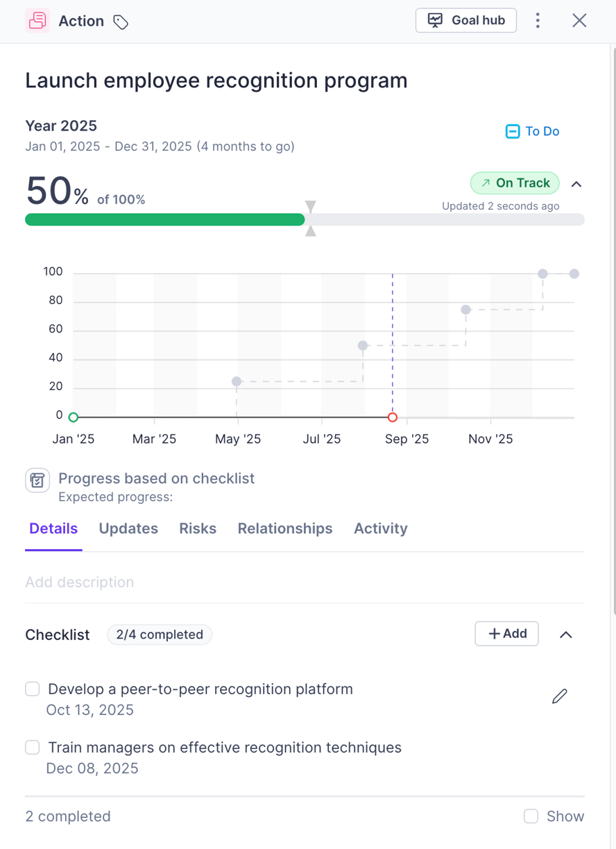Viewport: 616px width, 849px height.
Task: Check 'Train managers on effective recognition techniques'
Action: tap(33, 747)
